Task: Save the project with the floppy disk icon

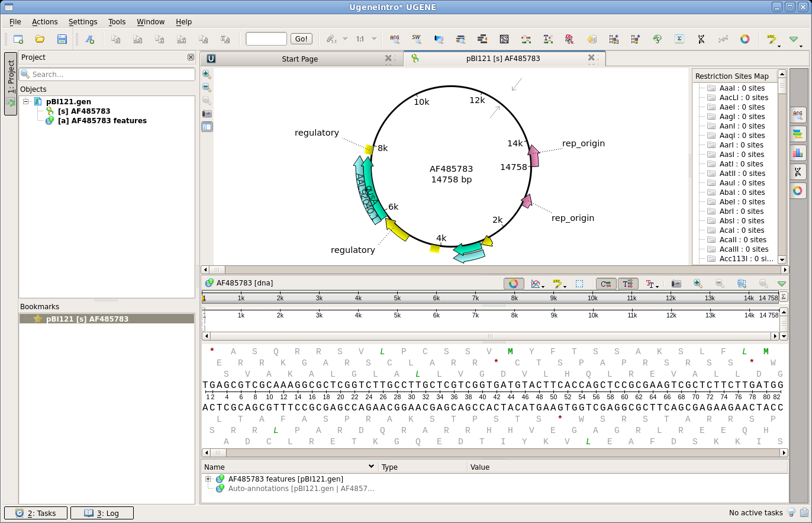Action: (62, 39)
